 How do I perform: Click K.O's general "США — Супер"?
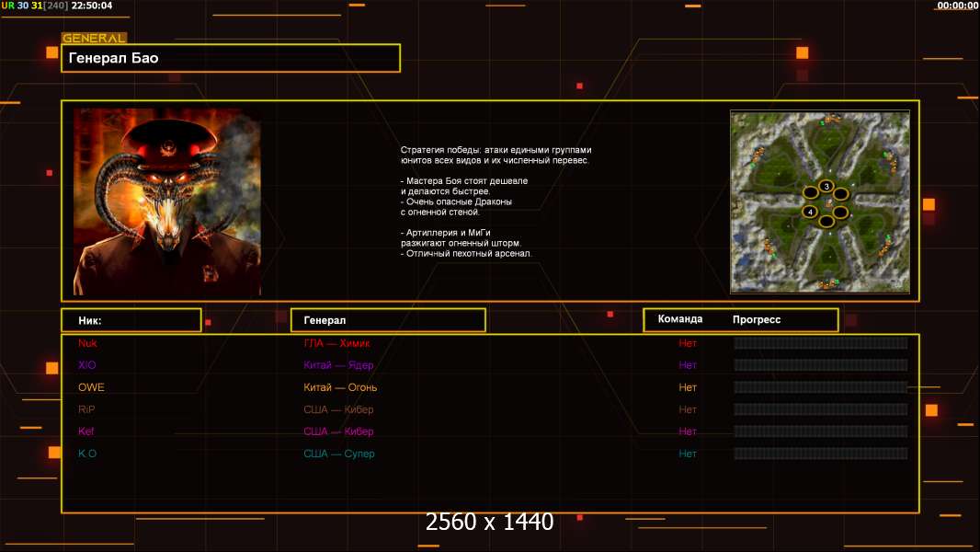(x=339, y=454)
